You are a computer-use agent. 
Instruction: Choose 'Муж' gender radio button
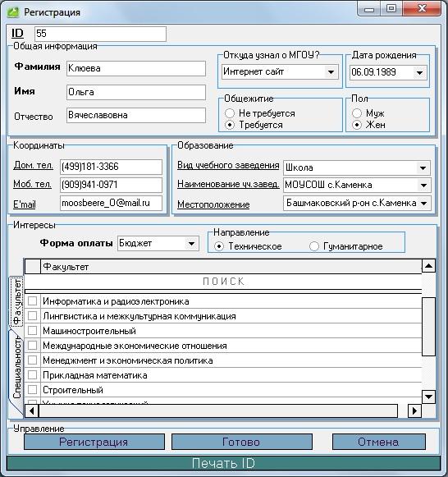coord(357,113)
